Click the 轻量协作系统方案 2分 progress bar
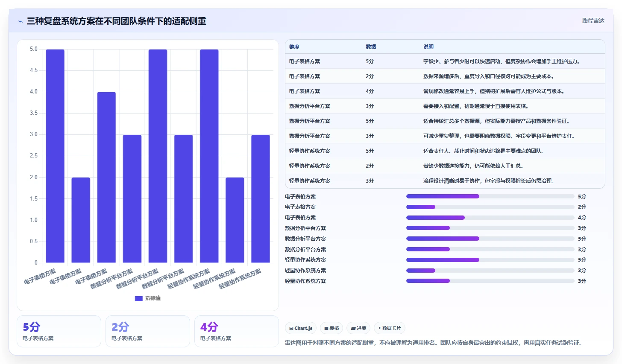Image resolution: width=622 pixels, height=364 pixels. 490,271
